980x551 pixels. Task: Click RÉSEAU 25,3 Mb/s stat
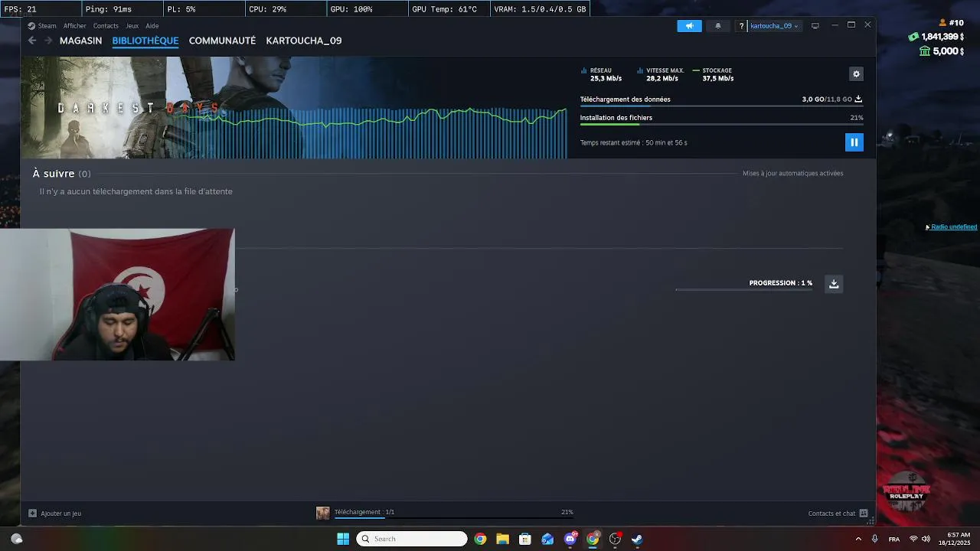pos(602,74)
